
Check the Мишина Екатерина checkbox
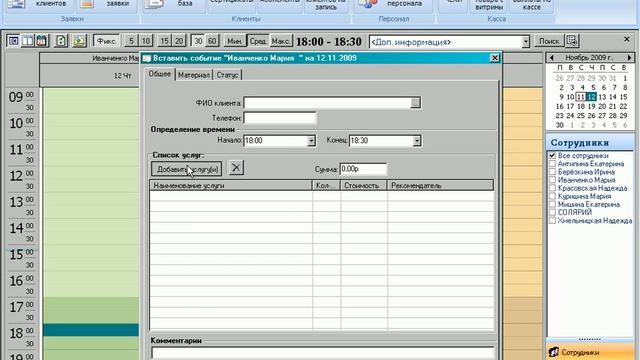click(x=552, y=204)
